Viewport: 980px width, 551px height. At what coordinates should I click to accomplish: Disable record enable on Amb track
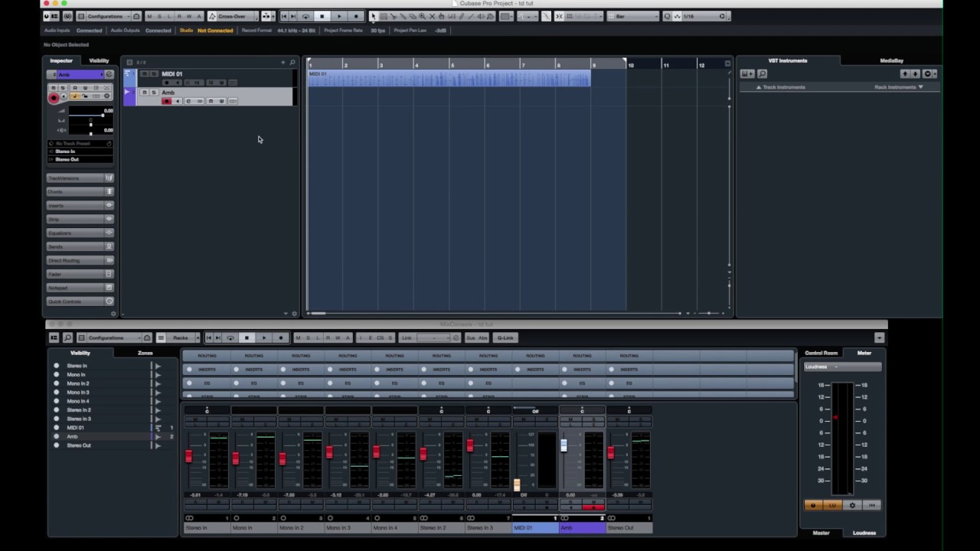point(166,101)
